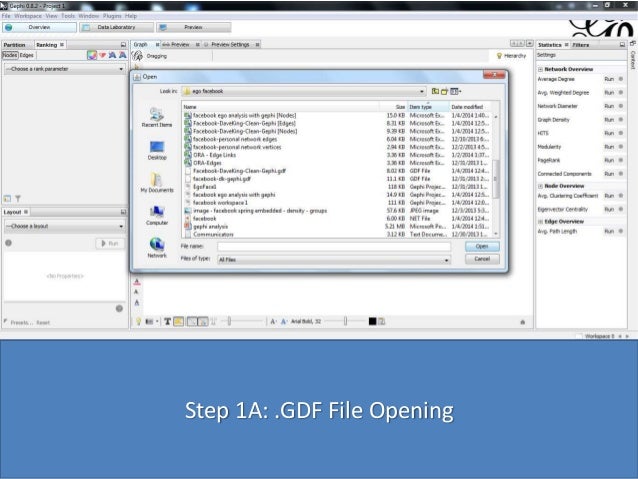Viewport: 638px width, 479px height.
Task: Click the table view icon in Ranking
Action: [x=7, y=199]
